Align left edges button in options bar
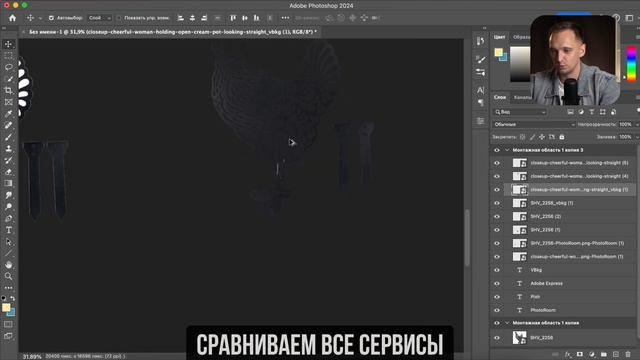Screen dimensions: 640x360 181,18
